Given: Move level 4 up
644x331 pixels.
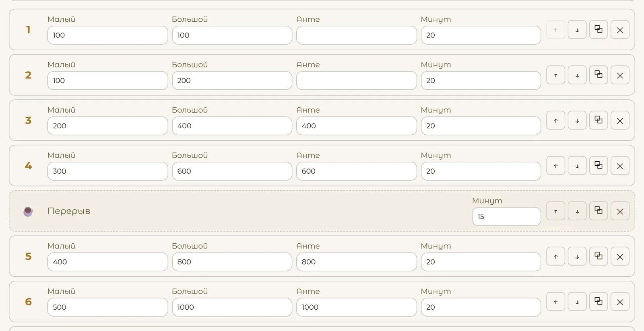Looking at the screenshot, I should tap(556, 166).
